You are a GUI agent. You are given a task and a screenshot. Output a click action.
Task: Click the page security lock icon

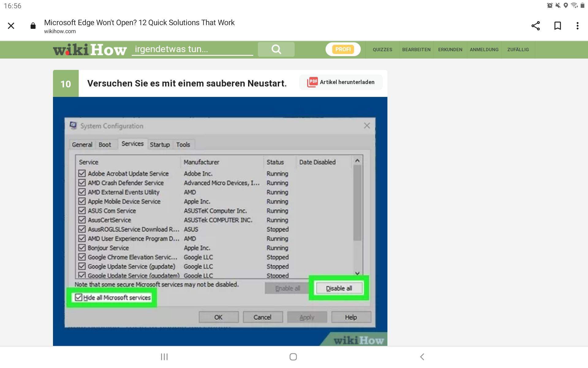pyautogui.click(x=33, y=26)
